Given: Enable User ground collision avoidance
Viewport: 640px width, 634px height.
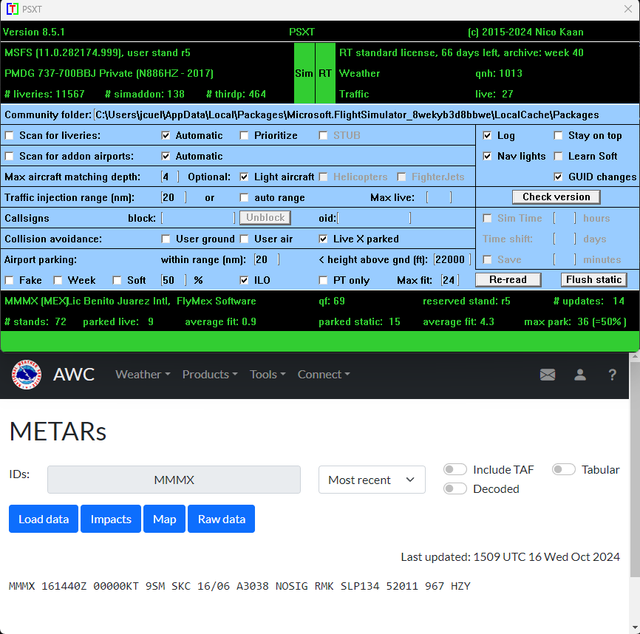Looking at the screenshot, I should click(165, 239).
